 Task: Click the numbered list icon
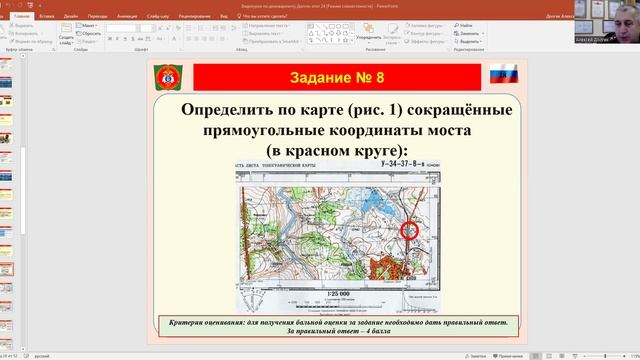pos(201,28)
